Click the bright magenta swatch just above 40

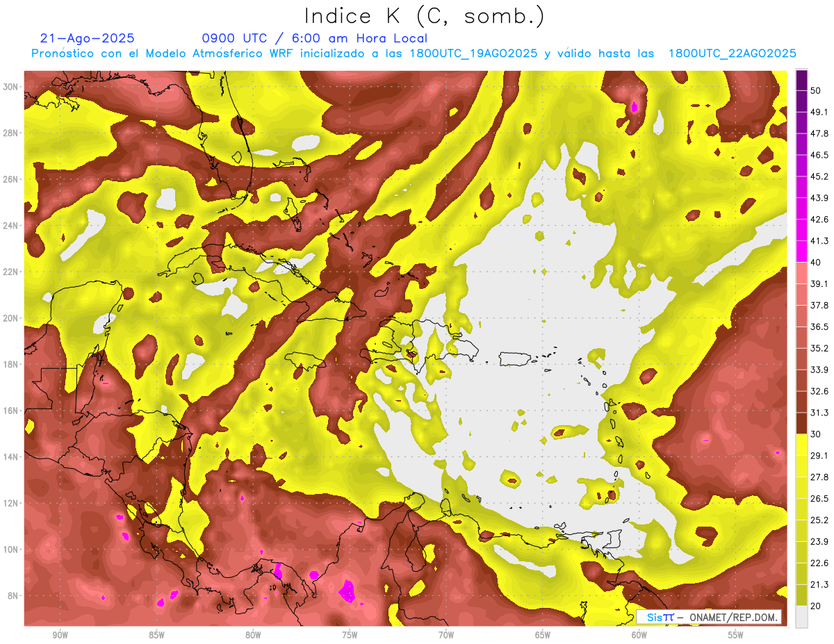pos(801,251)
